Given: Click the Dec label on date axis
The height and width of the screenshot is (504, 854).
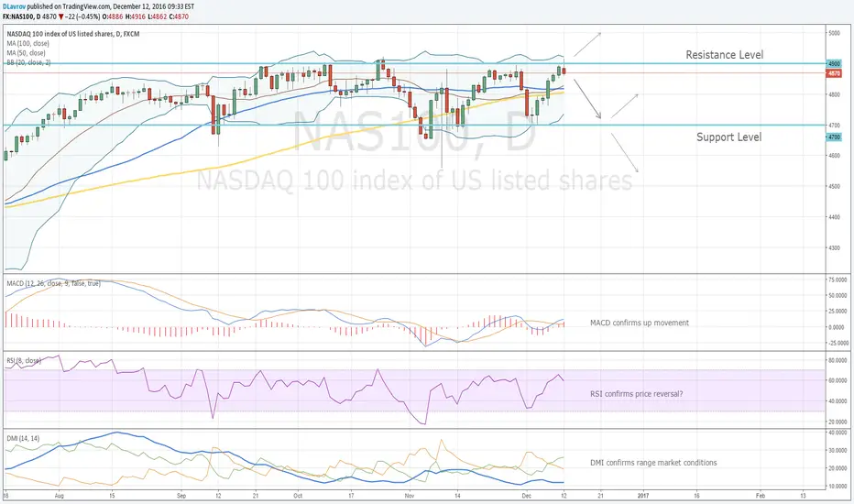Looking at the screenshot, I should [526, 496].
